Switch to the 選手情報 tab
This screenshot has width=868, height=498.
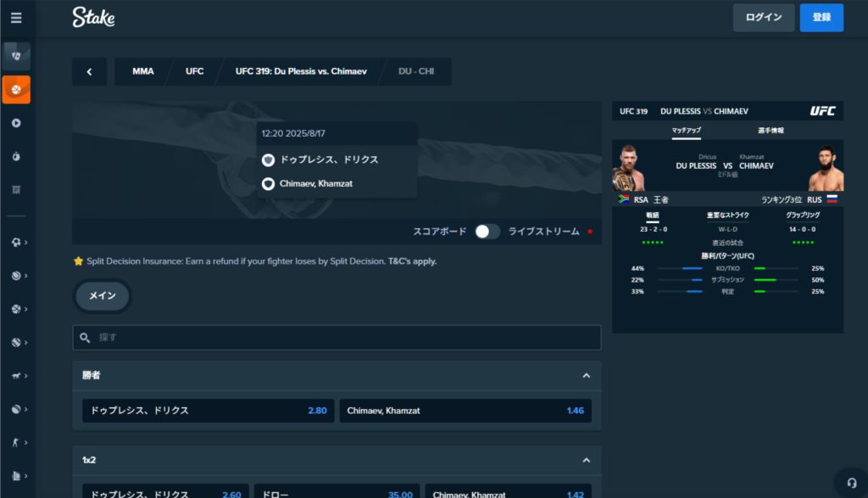coord(771,131)
